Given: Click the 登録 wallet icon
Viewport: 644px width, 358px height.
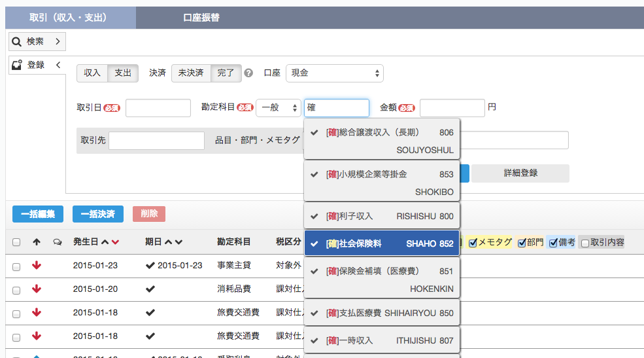Looking at the screenshot, I should tap(17, 65).
